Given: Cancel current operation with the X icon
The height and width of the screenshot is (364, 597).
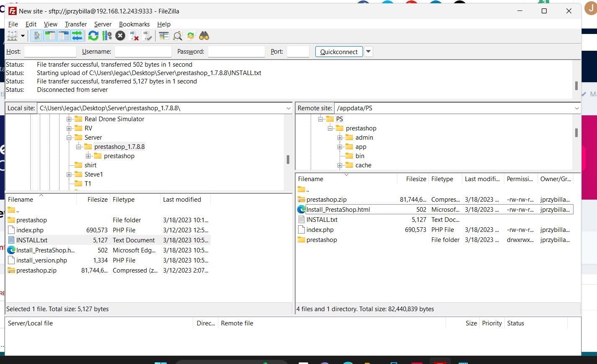Looking at the screenshot, I should 120,36.
